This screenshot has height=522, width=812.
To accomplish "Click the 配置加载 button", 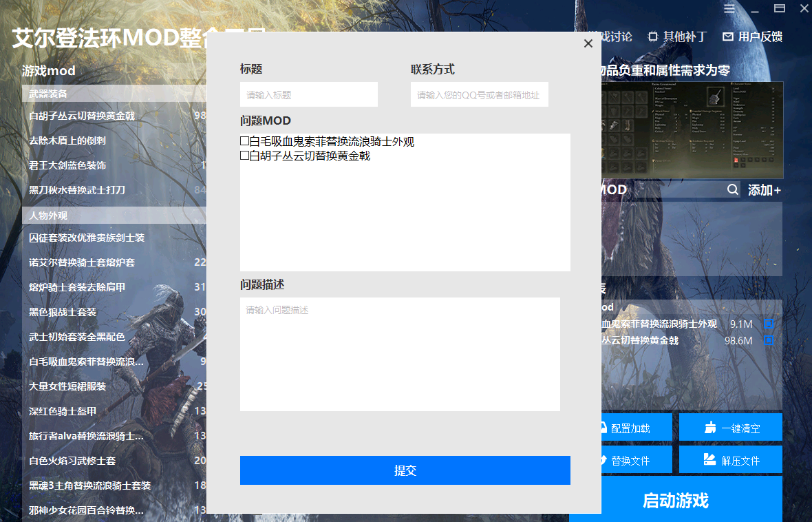I will 637,428.
